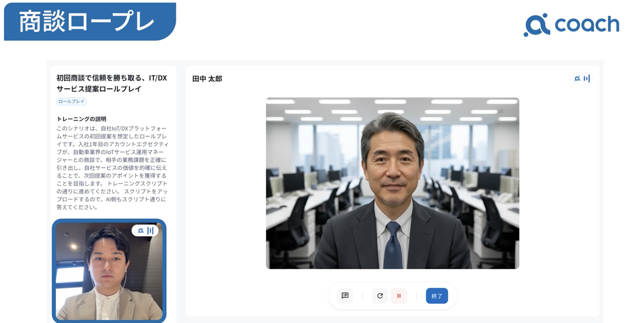
Task: Click the coach logo symbol
Action: pos(537,25)
